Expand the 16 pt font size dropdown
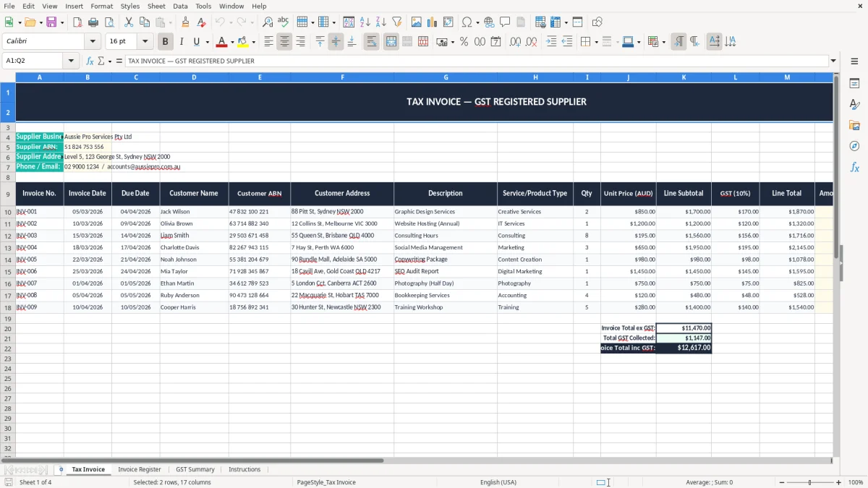Viewport: 868px width, 488px height. tap(145, 42)
